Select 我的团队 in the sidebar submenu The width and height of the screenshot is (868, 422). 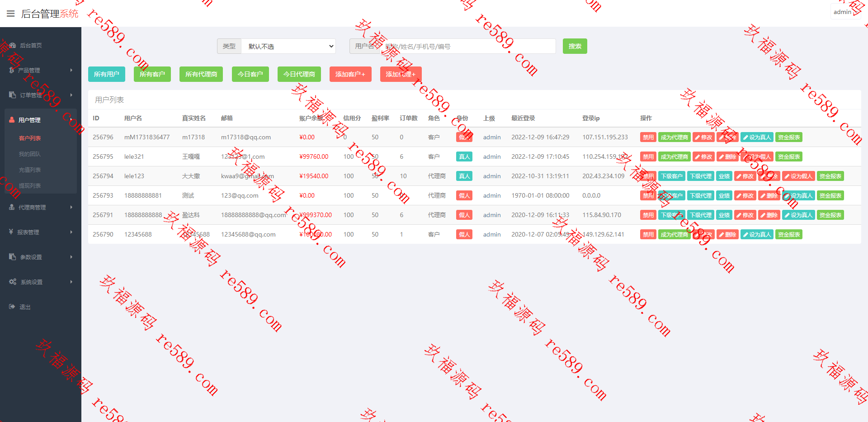click(x=30, y=154)
